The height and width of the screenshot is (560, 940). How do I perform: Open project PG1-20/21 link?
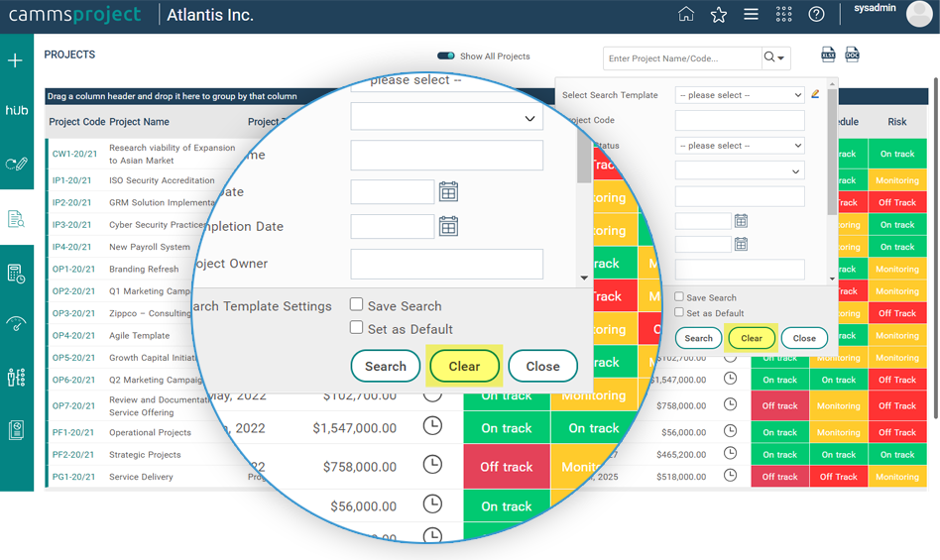point(73,477)
